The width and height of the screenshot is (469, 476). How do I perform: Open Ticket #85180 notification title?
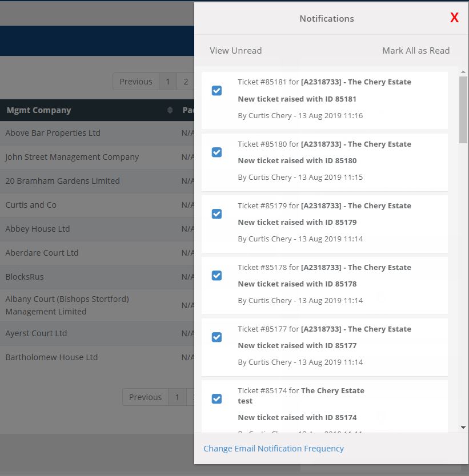(x=324, y=144)
